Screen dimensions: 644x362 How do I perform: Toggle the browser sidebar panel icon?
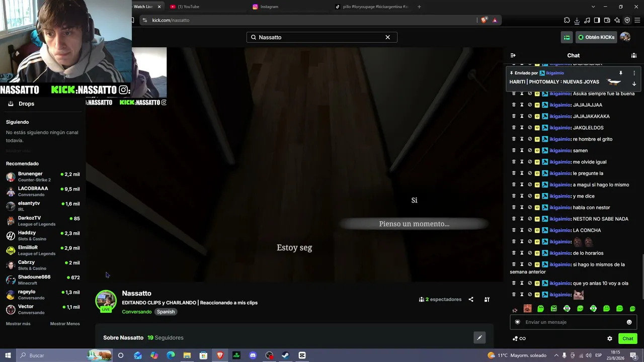[597, 20]
